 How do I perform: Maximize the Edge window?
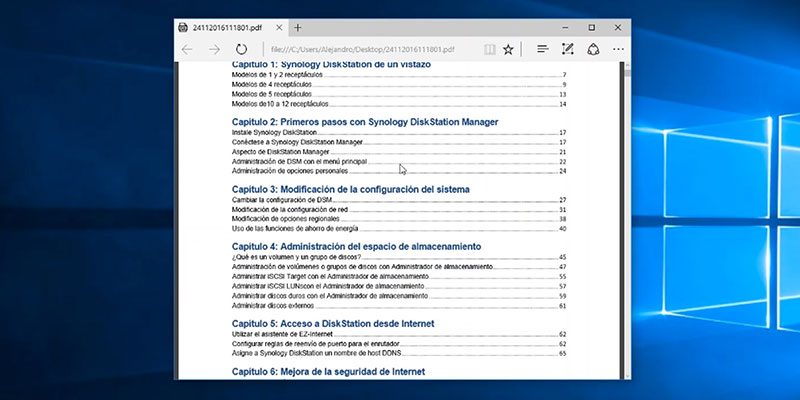(592, 28)
